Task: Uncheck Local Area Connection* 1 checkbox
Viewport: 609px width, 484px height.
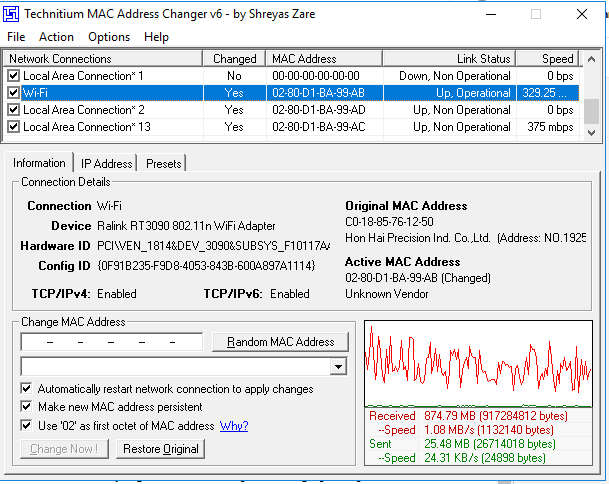Action: pos(14,75)
